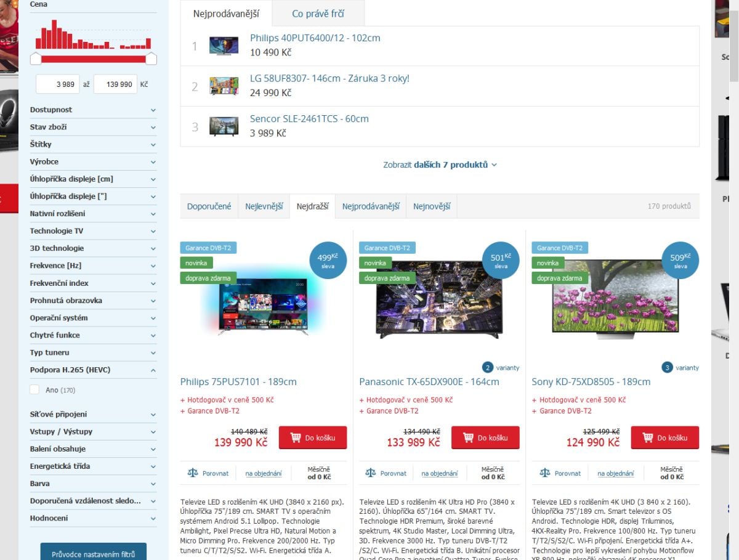The width and height of the screenshot is (739, 560).
Task: Click the maximum price field 139 990
Action: 115,84
